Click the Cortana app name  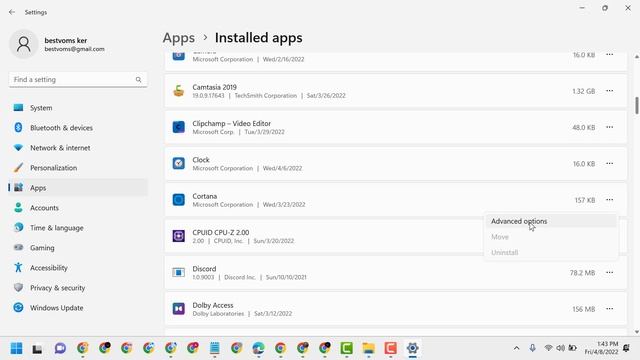tap(204, 196)
